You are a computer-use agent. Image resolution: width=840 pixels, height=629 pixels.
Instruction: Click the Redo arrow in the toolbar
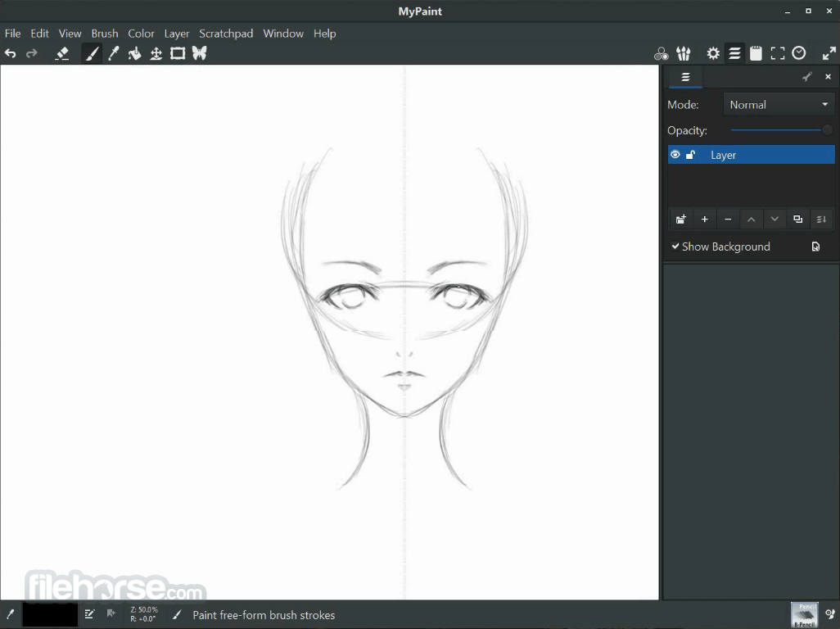(32, 53)
